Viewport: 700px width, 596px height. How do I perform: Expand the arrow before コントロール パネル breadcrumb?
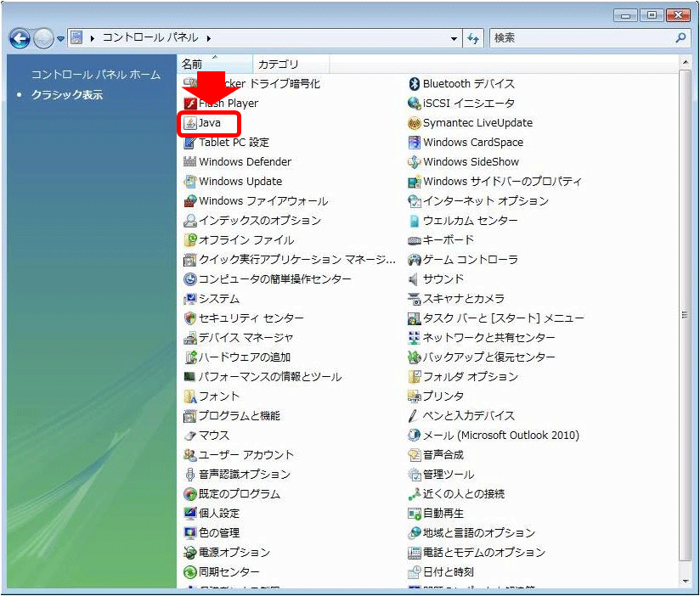[x=93, y=38]
